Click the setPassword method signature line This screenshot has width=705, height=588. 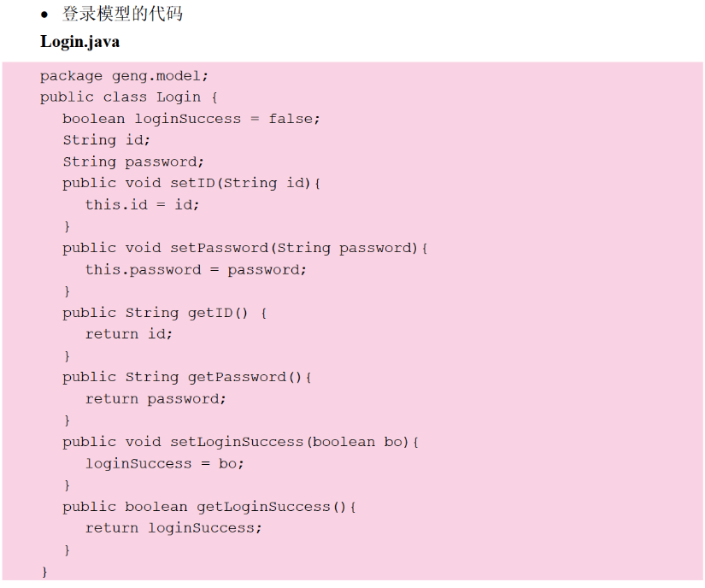244,248
